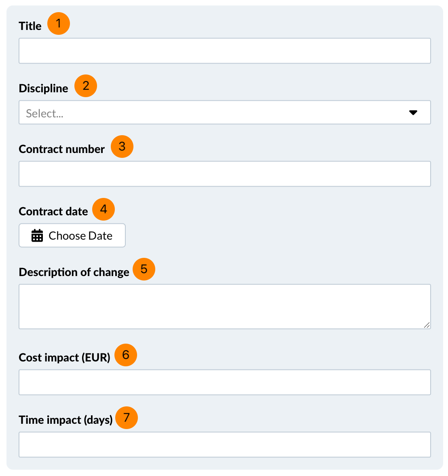Image resolution: width=448 pixels, height=476 pixels.
Task: Click the Description of change label
Action: point(74,272)
